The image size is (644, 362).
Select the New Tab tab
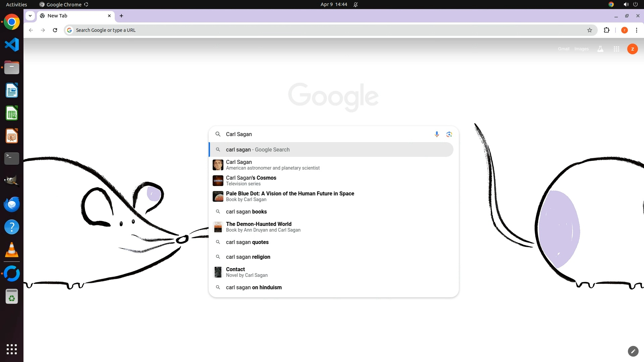tap(74, 16)
